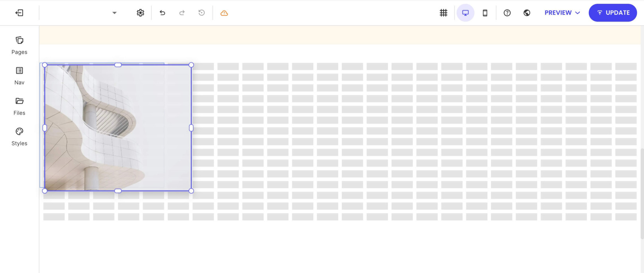Undo the last change
The width and height of the screenshot is (644, 273).
tap(162, 13)
